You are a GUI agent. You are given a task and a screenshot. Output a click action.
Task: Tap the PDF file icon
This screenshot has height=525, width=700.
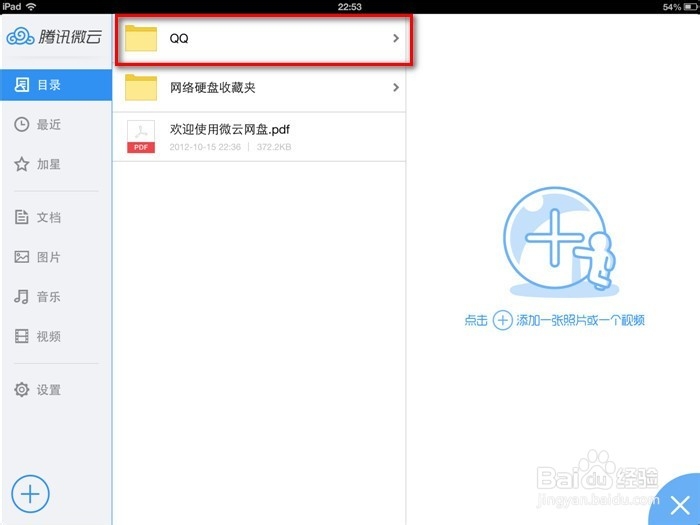pyautogui.click(x=141, y=137)
